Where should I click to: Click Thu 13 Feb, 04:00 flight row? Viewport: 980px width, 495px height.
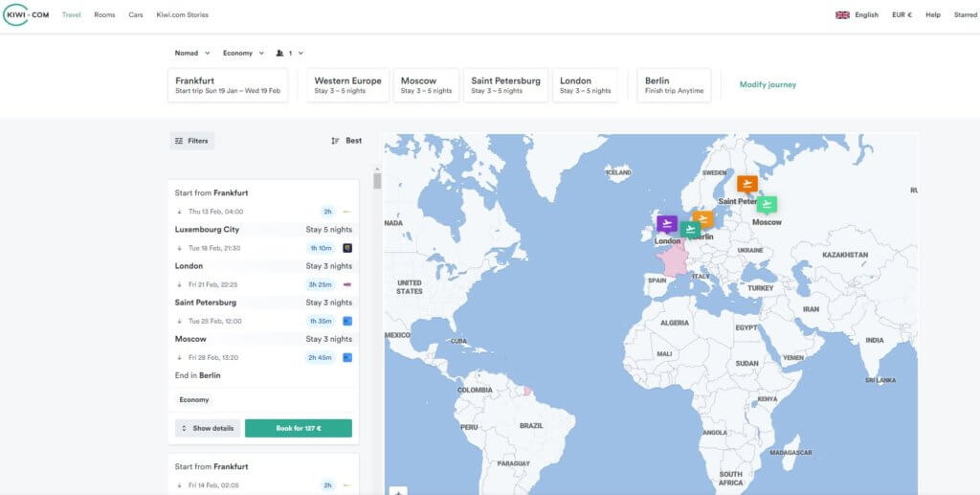tap(263, 212)
